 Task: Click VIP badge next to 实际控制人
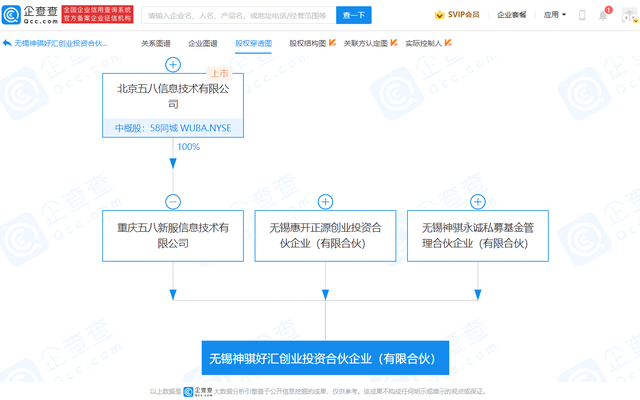coord(448,42)
